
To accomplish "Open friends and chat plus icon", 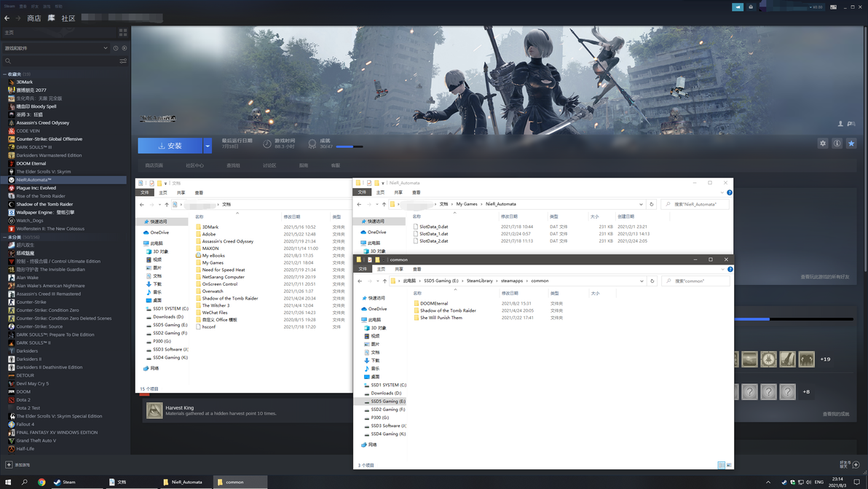I will tap(856, 465).
